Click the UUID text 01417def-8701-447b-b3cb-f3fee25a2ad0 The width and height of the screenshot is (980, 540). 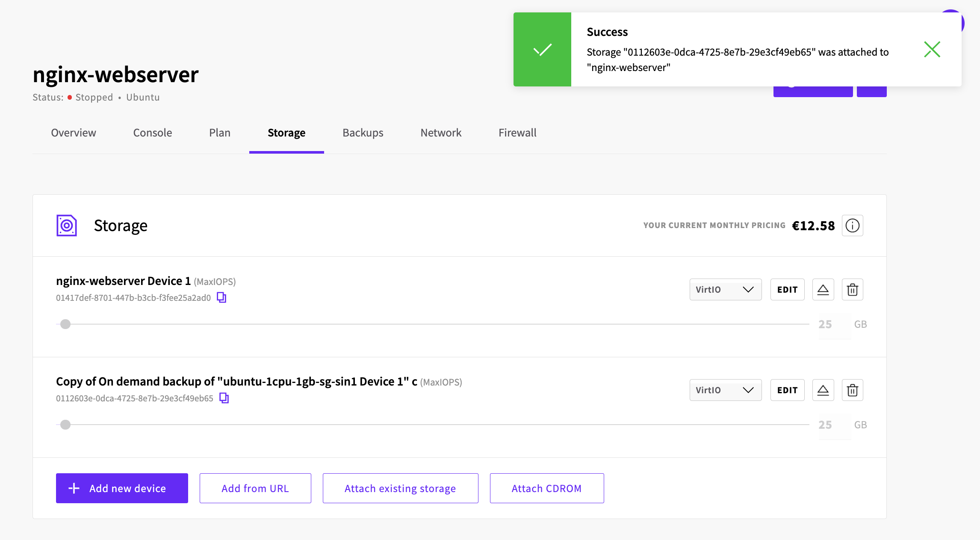133,298
